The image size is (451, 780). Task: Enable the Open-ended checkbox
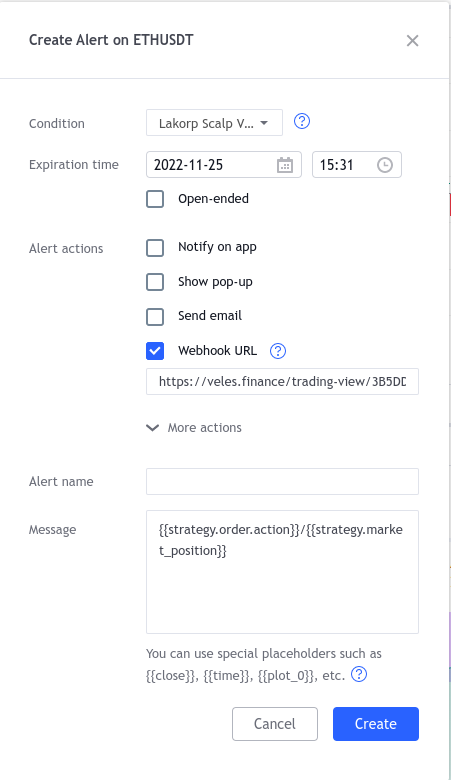click(x=155, y=199)
